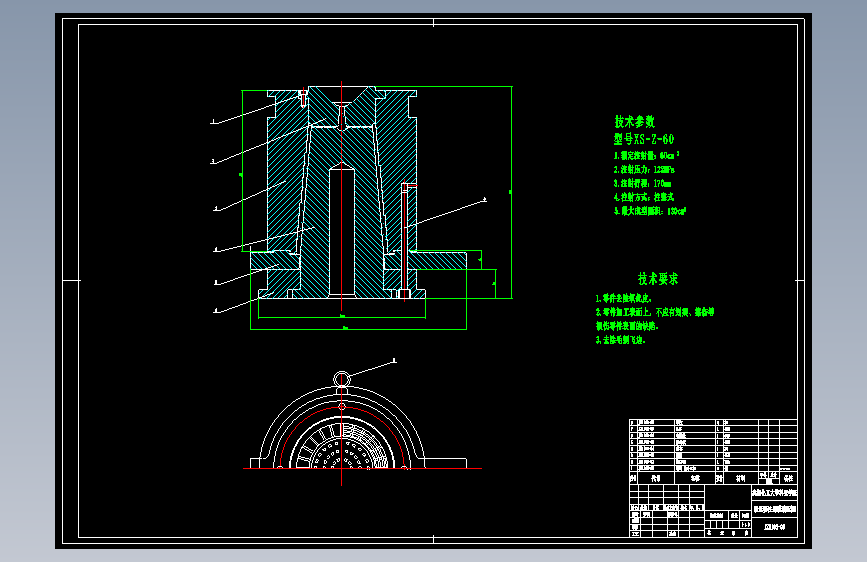Image resolution: width=867 pixels, height=562 pixels.
Task: Click the 技术要求 heading text
Action: coord(657,279)
